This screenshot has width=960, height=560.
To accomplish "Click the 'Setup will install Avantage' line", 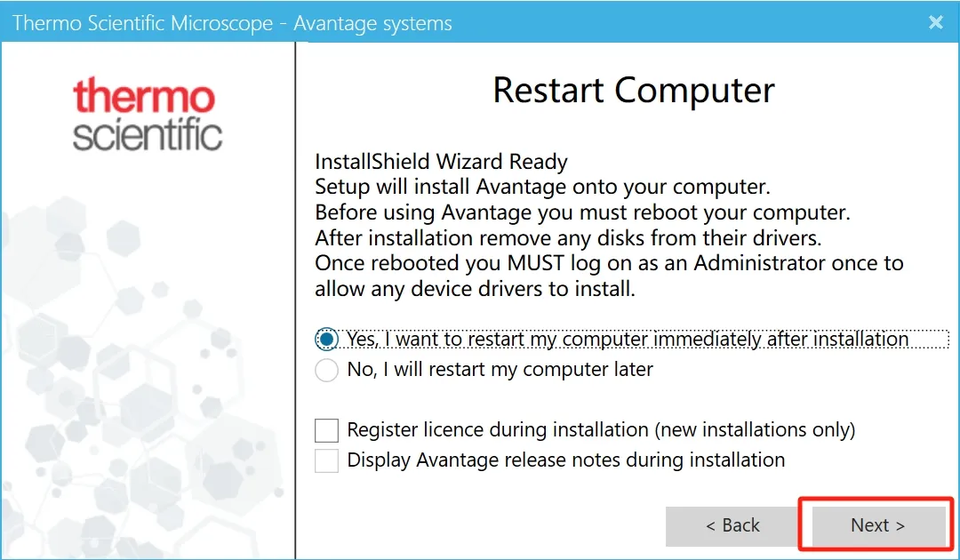I will click(x=542, y=188).
